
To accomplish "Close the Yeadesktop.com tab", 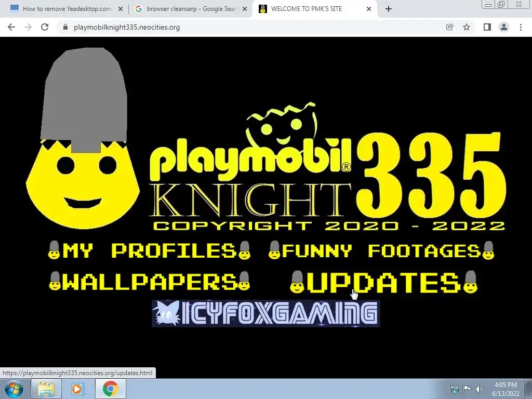I will point(121,9).
